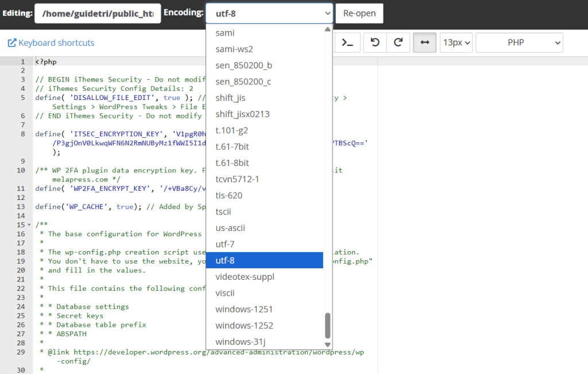
Task: Select shift_jisx0213 encoding option
Action: (264, 114)
